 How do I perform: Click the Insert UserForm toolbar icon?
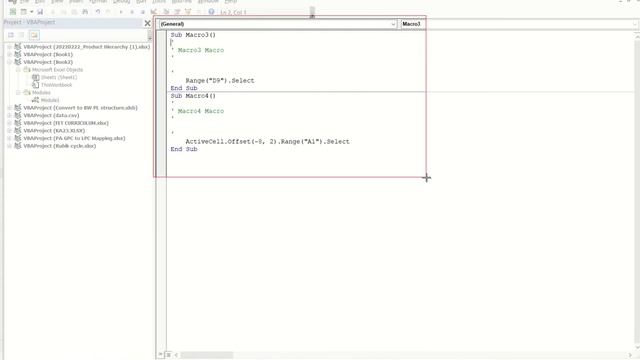click(x=24, y=12)
